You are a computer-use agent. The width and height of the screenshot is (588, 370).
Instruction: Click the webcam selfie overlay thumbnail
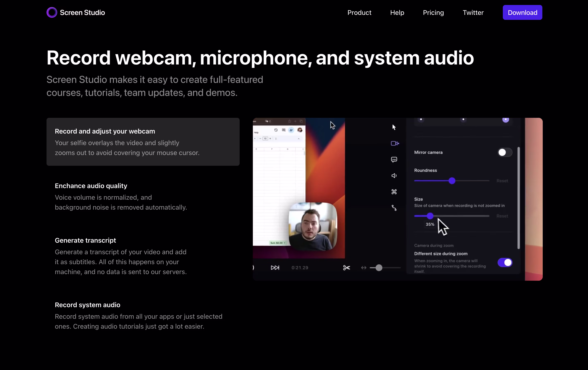point(313,227)
